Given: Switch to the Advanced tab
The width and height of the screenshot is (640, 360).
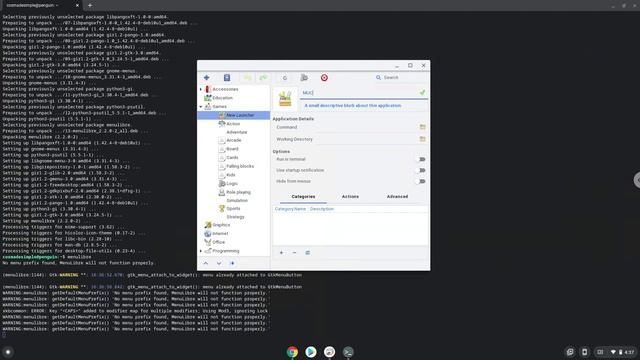Looking at the screenshot, I should pyautogui.click(x=397, y=197).
